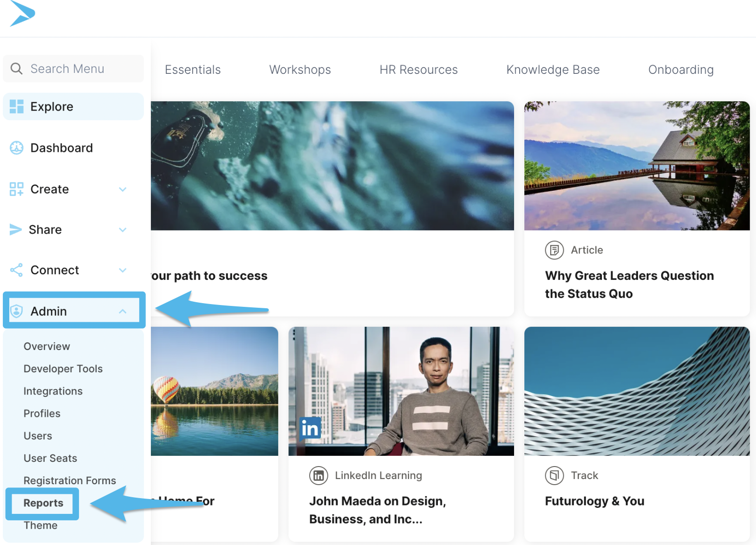The height and width of the screenshot is (545, 756).
Task: Click the Explore grid icon
Action: pos(17,106)
